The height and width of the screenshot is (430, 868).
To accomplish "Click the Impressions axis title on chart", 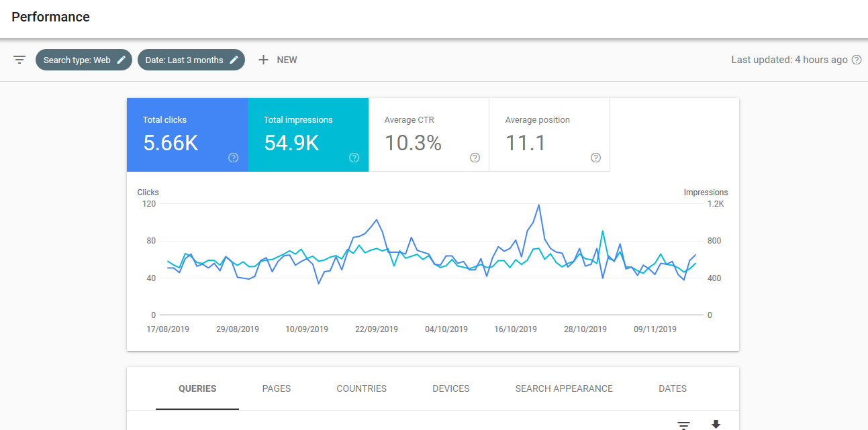I will 706,193.
